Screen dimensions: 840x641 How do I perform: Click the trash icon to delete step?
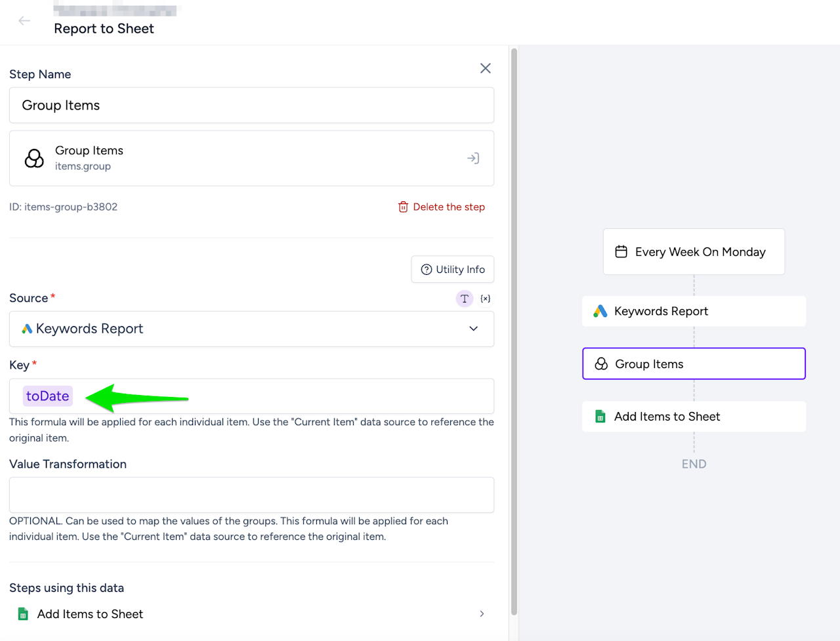[403, 207]
